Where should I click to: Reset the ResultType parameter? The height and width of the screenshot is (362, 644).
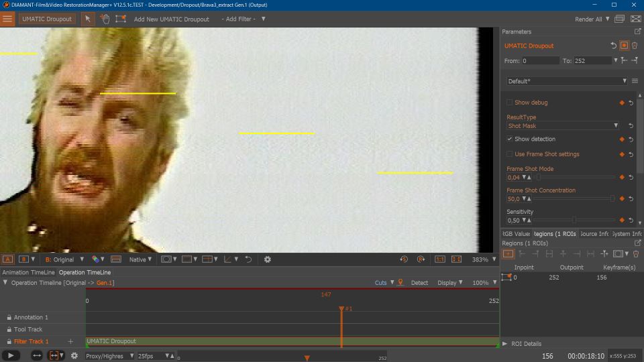coord(631,126)
